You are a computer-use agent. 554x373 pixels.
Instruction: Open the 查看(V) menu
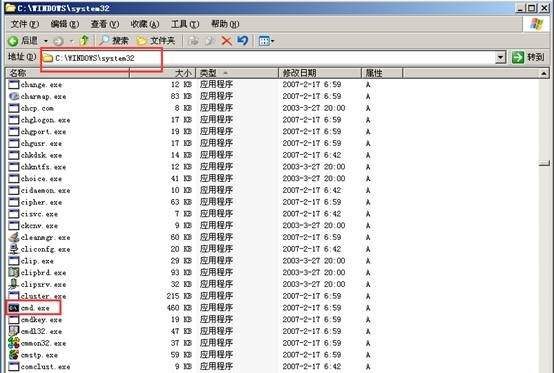[x=105, y=24]
